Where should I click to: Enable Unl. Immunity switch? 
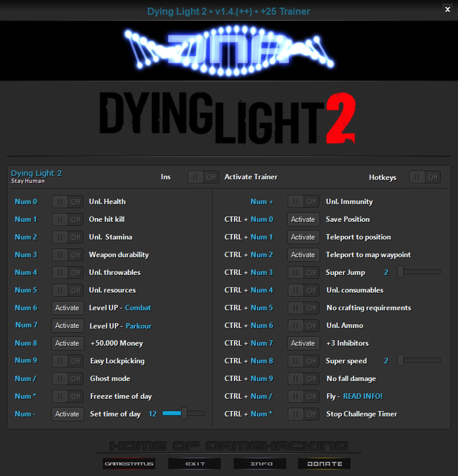pyautogui.click(x=304, y=202)
